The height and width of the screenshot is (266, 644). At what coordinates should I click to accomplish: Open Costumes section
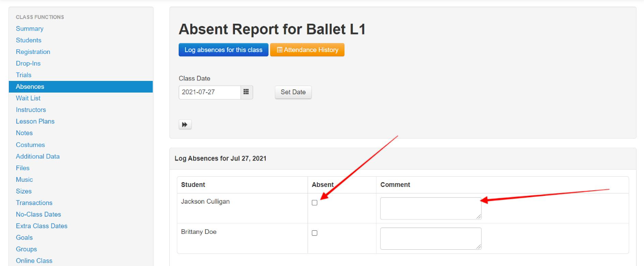pyautogui.click(x=30, y=145)
